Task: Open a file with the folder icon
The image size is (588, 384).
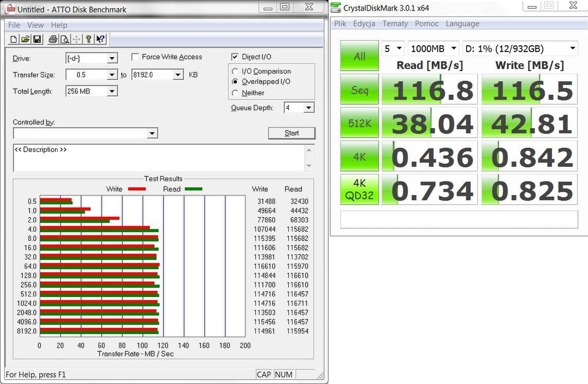Action: (26, 39)
